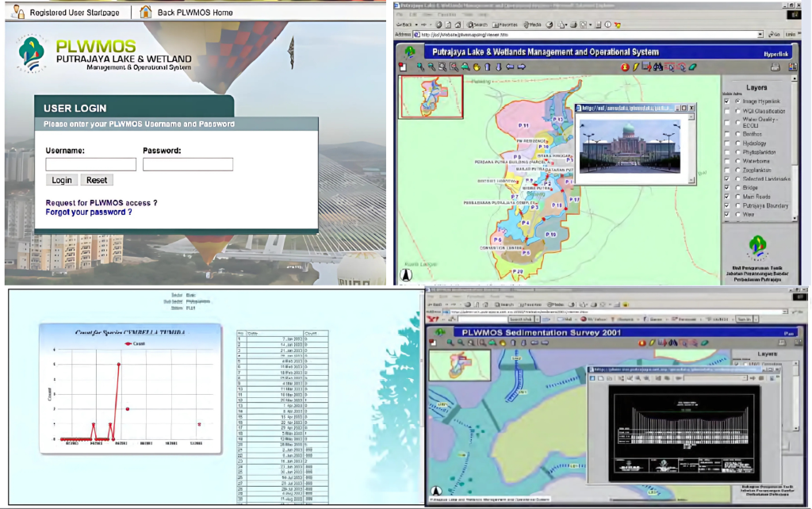
Task: Click Zoom to Active Layer in Putrajaya map viewer
Action: 454,67
